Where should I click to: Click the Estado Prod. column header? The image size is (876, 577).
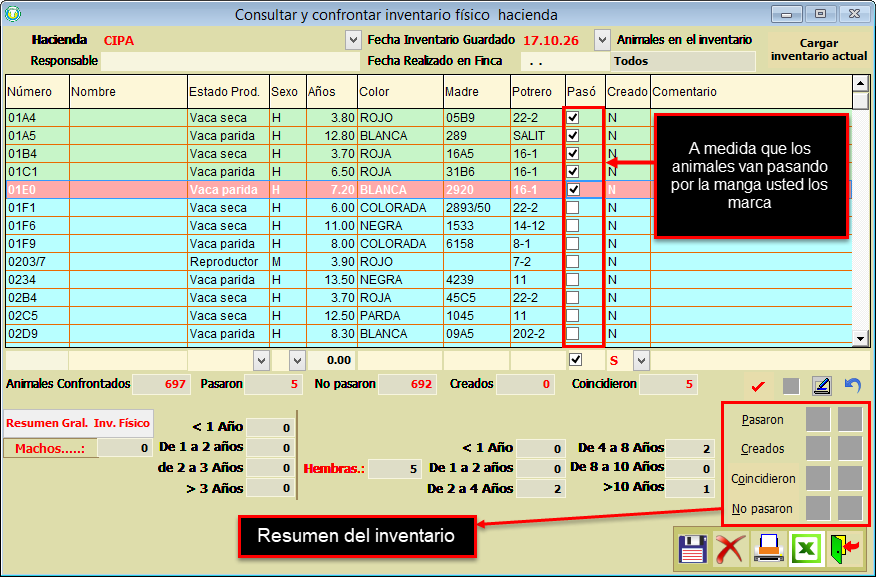226,92
